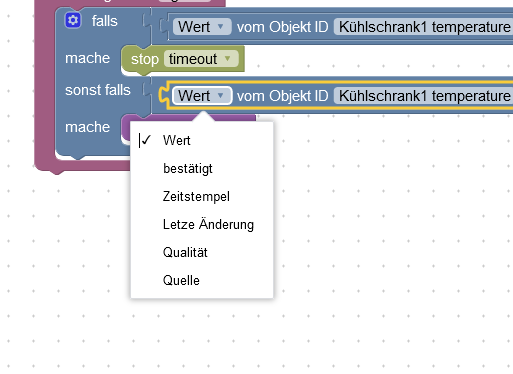
Task: Click the Kühlschrank1 temperature object ID in falls row
Action: (423, 27)
